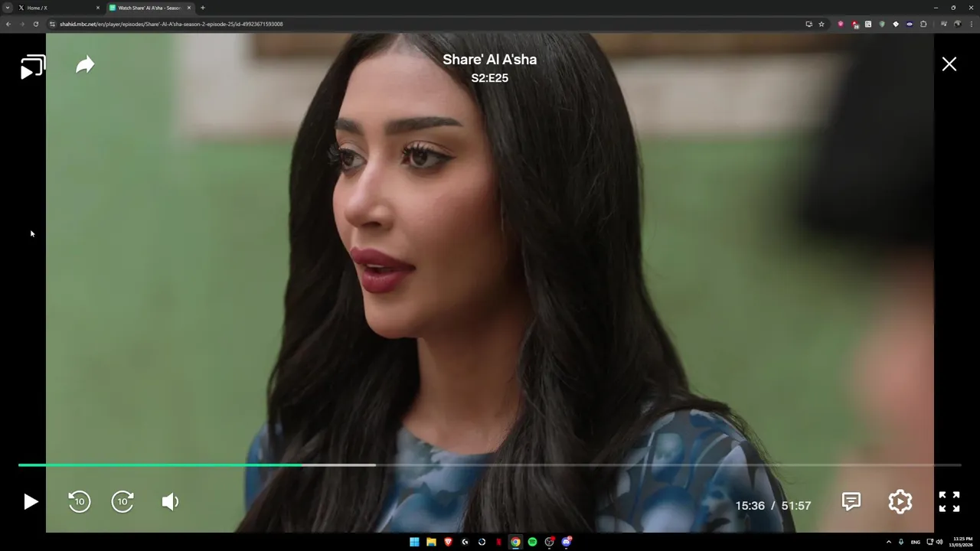This screenshot has height=551, width=980.
Task: Open the pink extension icon
Action: click(x=841, y=24)
